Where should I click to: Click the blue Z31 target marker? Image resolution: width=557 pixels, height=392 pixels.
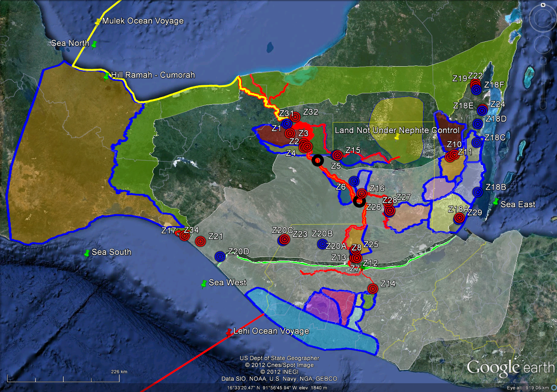[x=287, y=123]
